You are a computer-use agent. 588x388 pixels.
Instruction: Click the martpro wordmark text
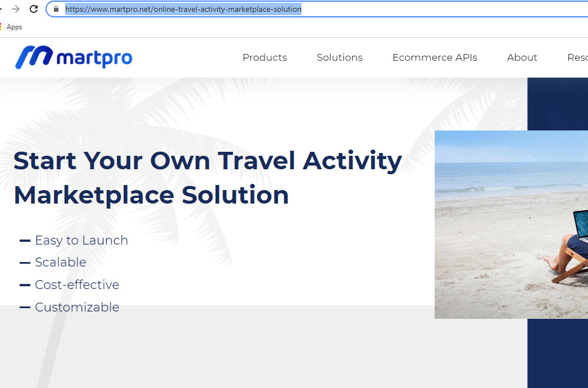pos(94,57)
